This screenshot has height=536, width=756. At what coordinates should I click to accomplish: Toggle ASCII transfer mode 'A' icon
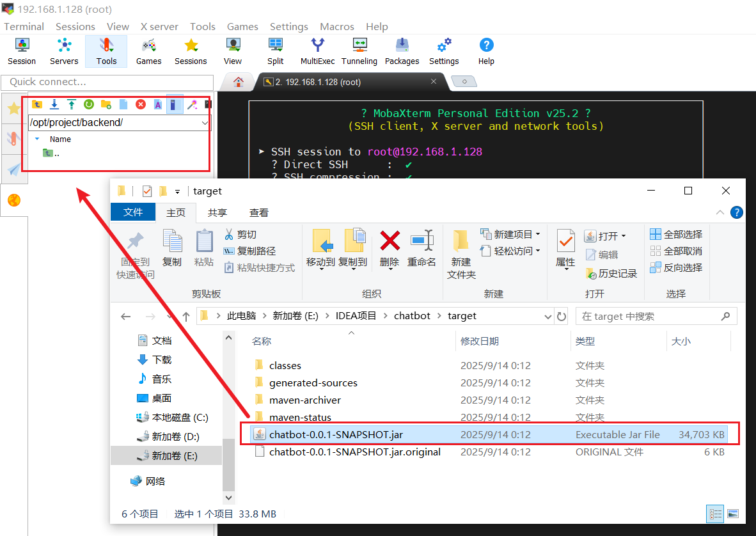click(158, 104)
